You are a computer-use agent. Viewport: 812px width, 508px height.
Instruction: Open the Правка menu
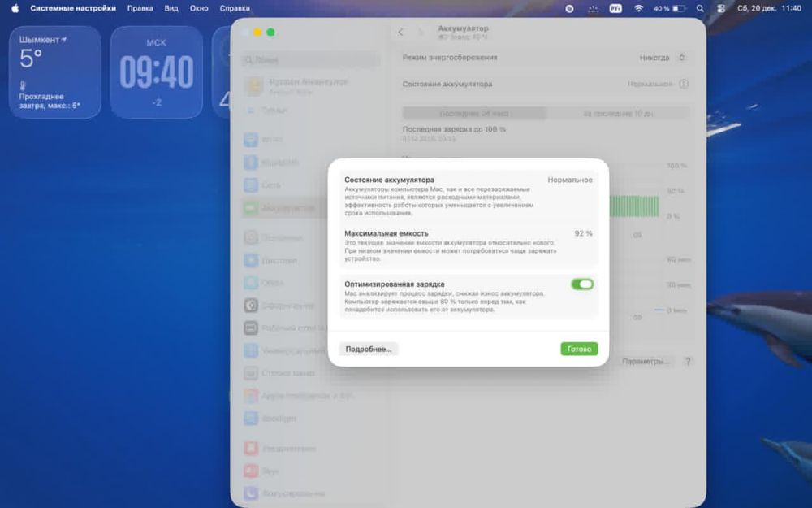(140, 8)
